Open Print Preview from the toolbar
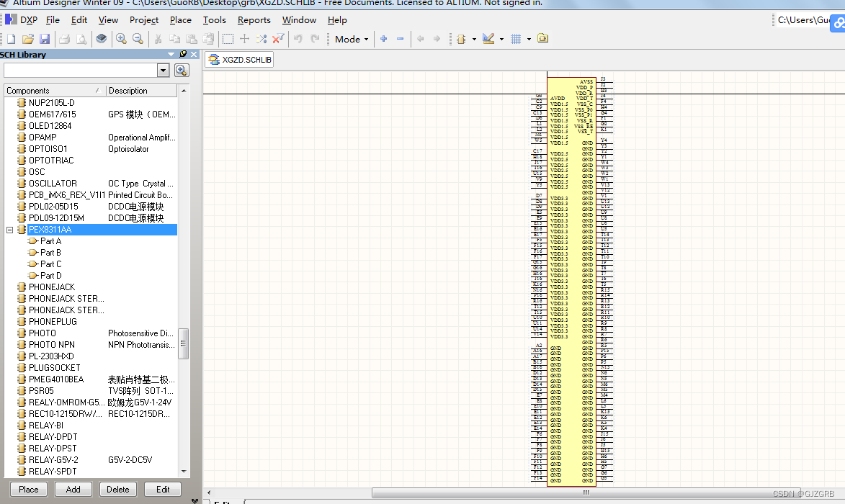The width and height of the screenshot is (845, 504). click(x=81, y=38)
